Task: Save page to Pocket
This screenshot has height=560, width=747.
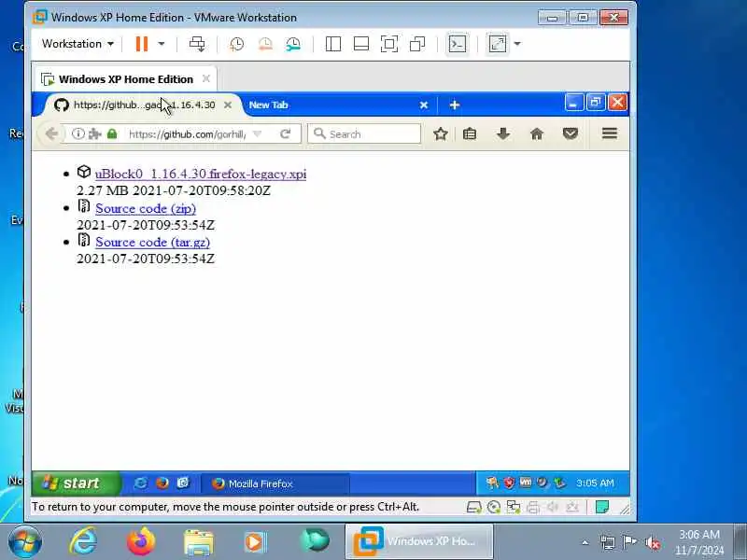Action: click(x=571, y=133)
